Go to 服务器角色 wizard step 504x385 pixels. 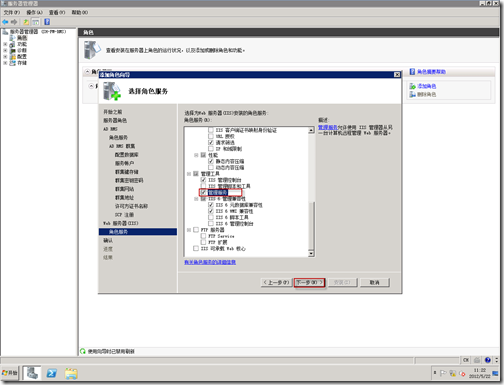115,120
